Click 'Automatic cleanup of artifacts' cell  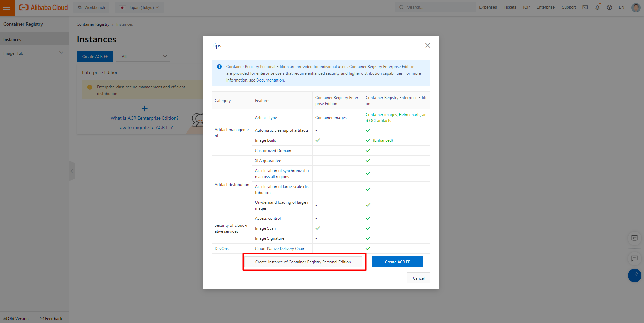282,130
